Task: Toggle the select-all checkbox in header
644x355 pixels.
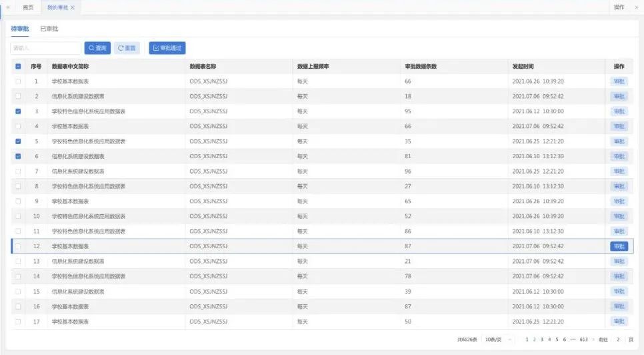Action: pyautogui.click(x=18, y=67)
